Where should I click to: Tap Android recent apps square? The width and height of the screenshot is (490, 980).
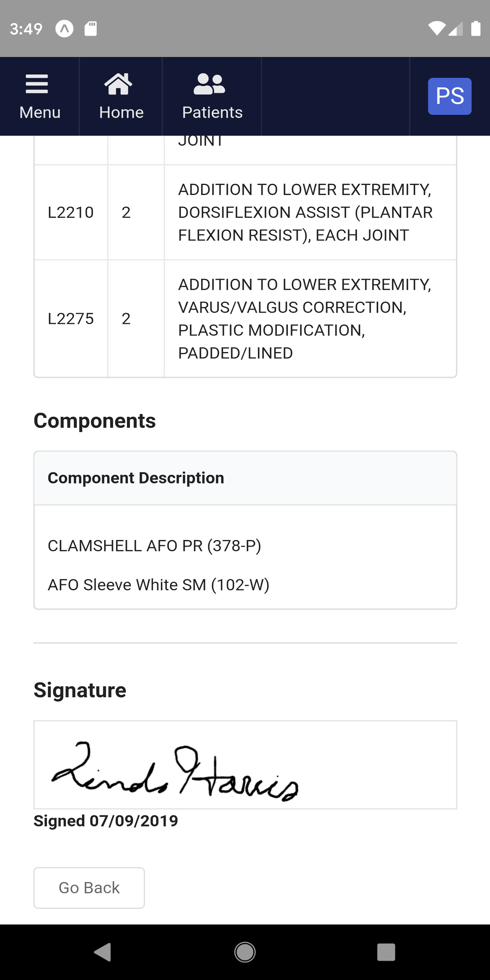(x=386, y=952)
